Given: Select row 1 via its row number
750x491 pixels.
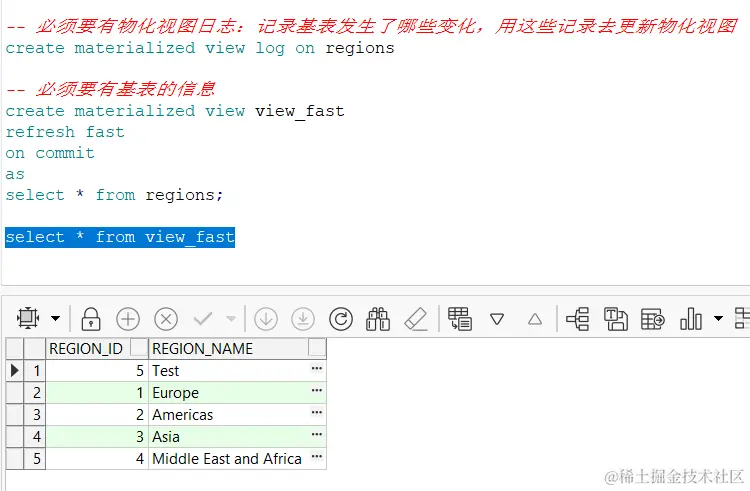Looking at the screenshot, I should 37,371.
